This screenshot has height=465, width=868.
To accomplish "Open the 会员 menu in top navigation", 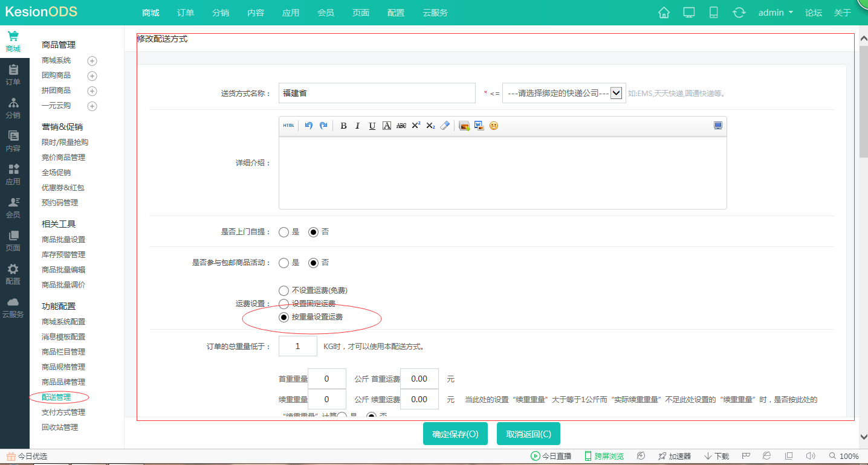I will tap(326, 13).
